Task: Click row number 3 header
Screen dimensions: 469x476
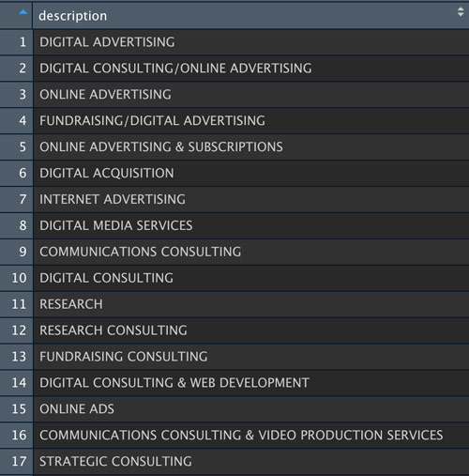Action: (16, 95)
